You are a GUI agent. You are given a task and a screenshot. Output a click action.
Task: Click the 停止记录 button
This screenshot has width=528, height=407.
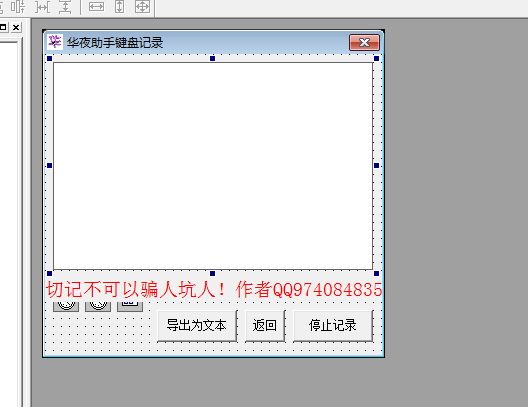tap(333, 326)
